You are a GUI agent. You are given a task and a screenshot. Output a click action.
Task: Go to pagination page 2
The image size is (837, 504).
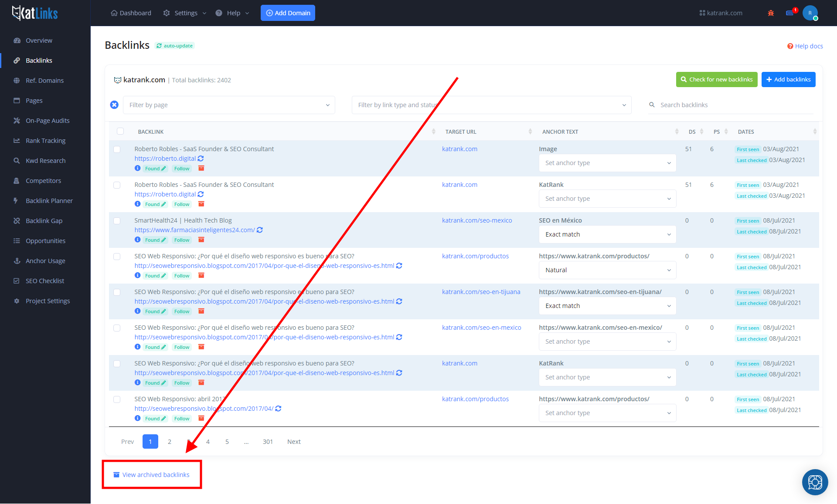(x=170, y=442)
